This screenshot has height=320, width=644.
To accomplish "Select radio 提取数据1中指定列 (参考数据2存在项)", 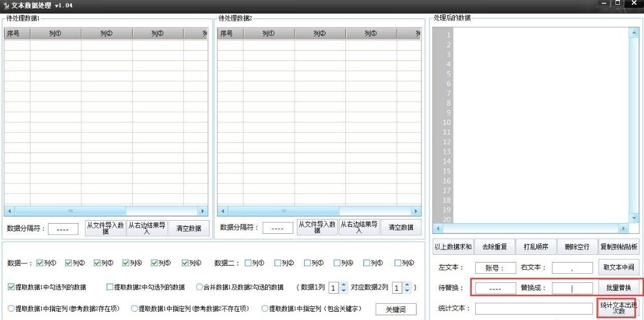I will (x=11, y=308).
